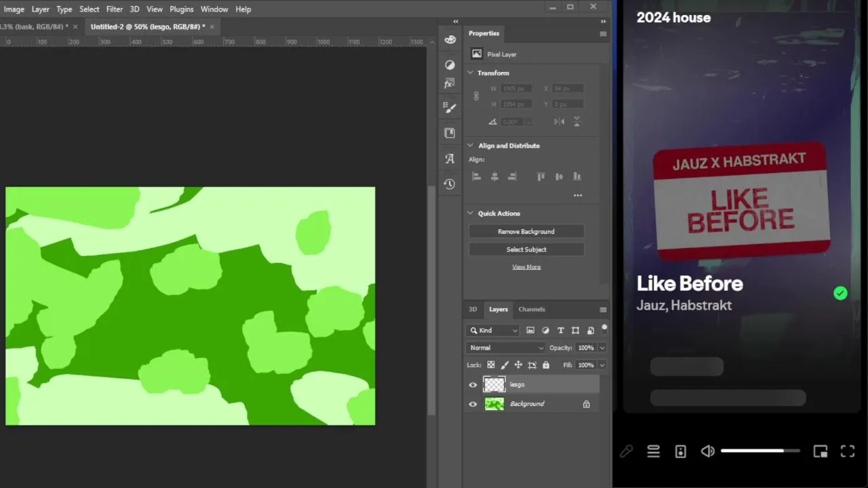This screenshot has height=488, width=868.
Task: Click Align vertical centers icon
Action: [x=559, y=176]
